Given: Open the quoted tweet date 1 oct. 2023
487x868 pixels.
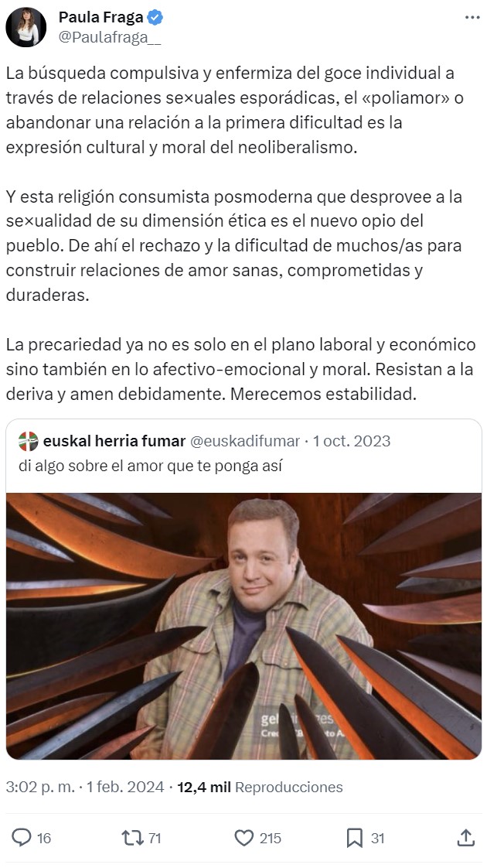Looking at the screenshot, I should tap(352, 441).
